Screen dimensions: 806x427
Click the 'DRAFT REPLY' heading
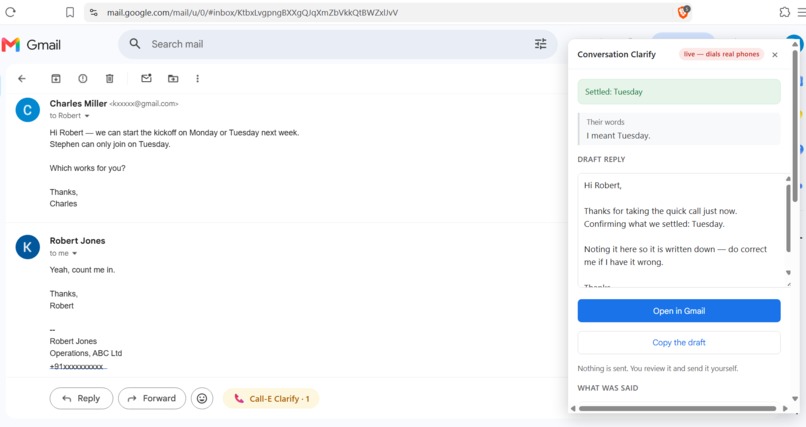pyautogui.click(x=601, y=159)
